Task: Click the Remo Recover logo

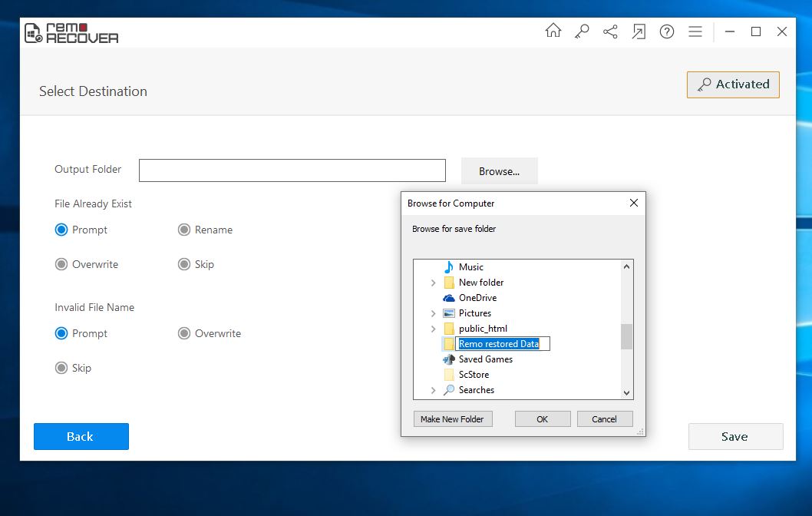Action: click(x=71, y=33)
